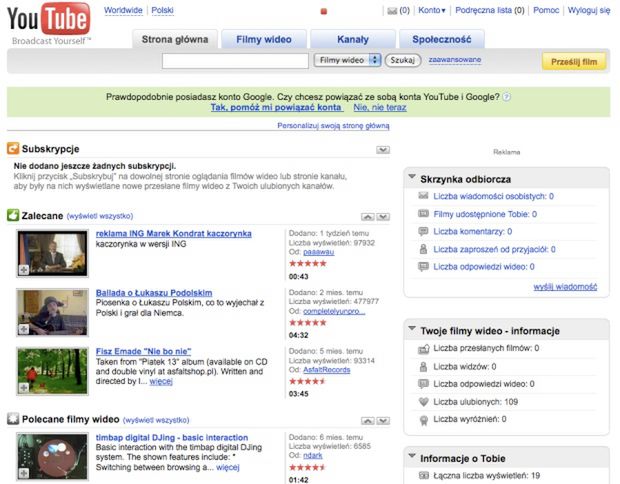Move the Subskrypcje section down

point(383,150)
